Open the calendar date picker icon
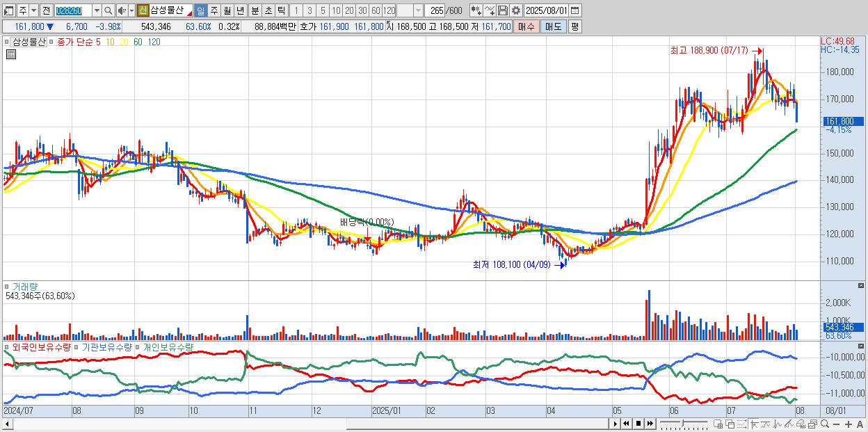Screen dimensions: 868x432 574,10
